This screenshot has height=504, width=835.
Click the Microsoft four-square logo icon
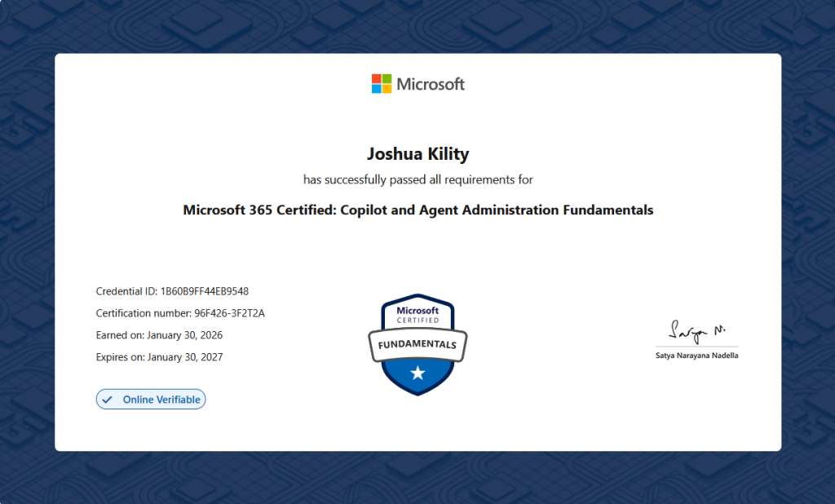tap(382, 84)
